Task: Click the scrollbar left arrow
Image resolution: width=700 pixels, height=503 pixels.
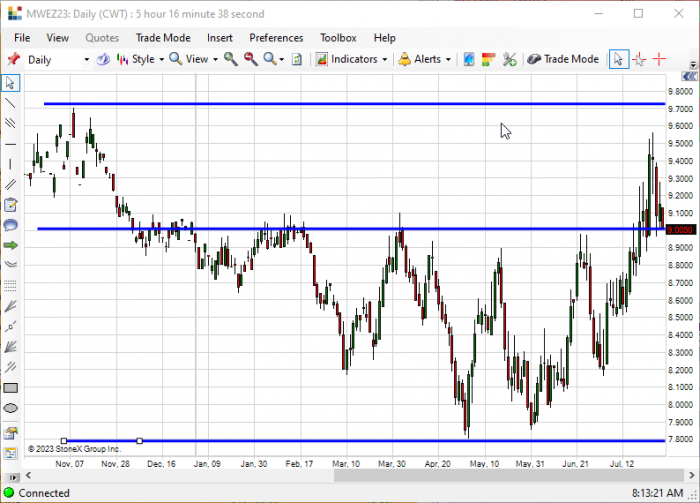Action: click(x=28, y=475)
